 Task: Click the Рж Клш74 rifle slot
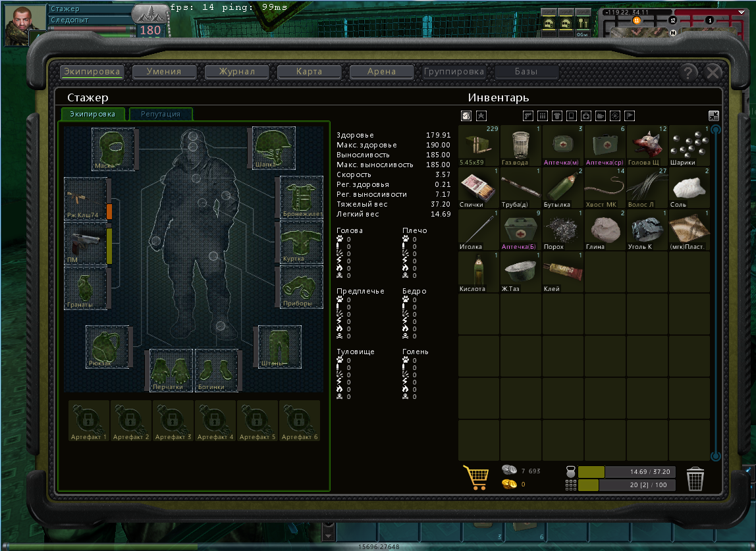tap(86, 199)
